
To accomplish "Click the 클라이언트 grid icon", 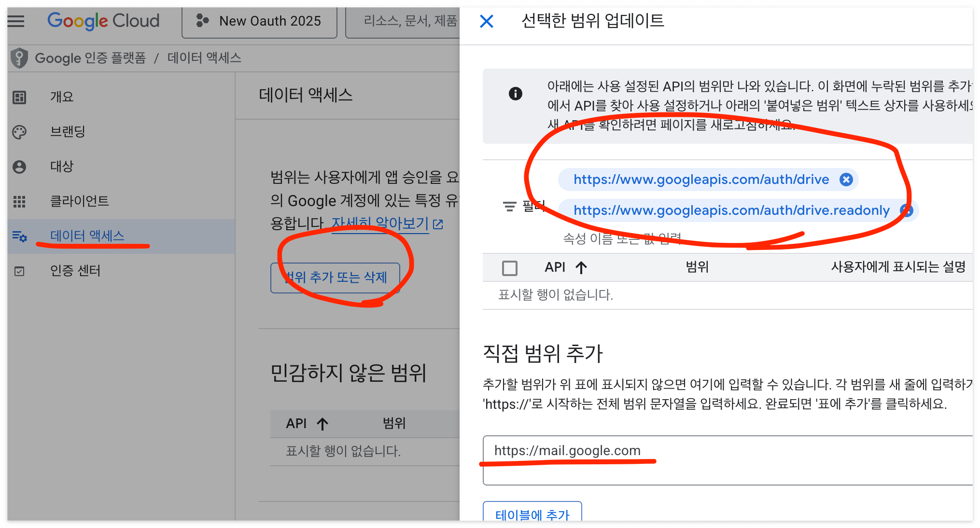I will pos(19,202).
